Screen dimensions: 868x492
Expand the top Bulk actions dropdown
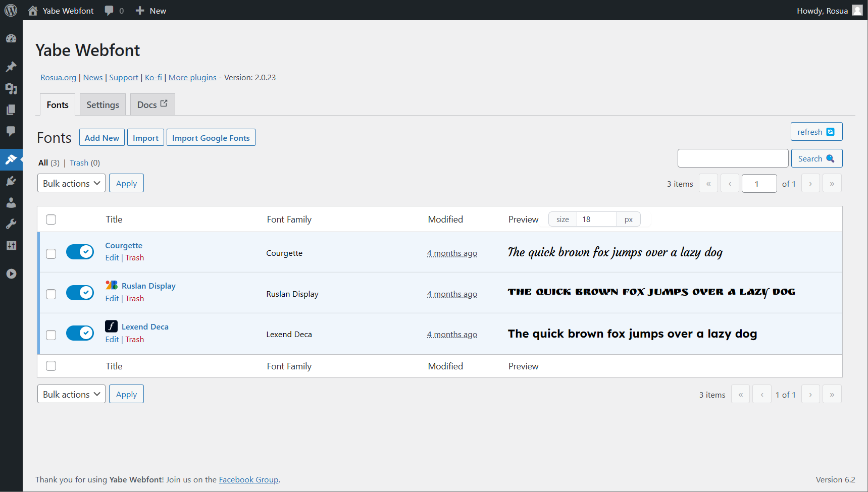click(x=71, y=183)
